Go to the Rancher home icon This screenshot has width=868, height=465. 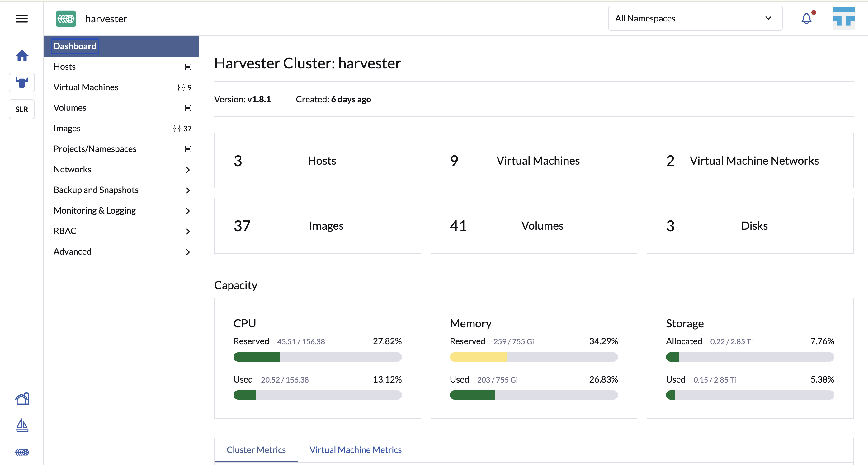[22, 56]
